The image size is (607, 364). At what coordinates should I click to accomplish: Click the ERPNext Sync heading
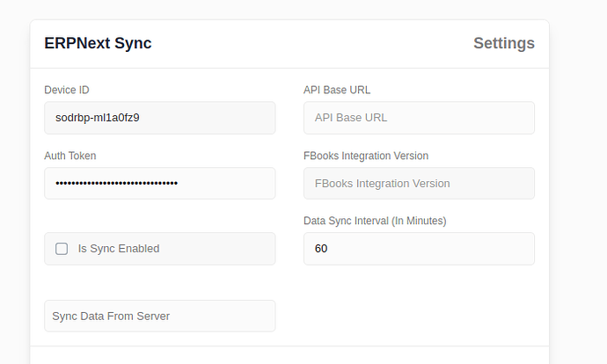point(98,43)
